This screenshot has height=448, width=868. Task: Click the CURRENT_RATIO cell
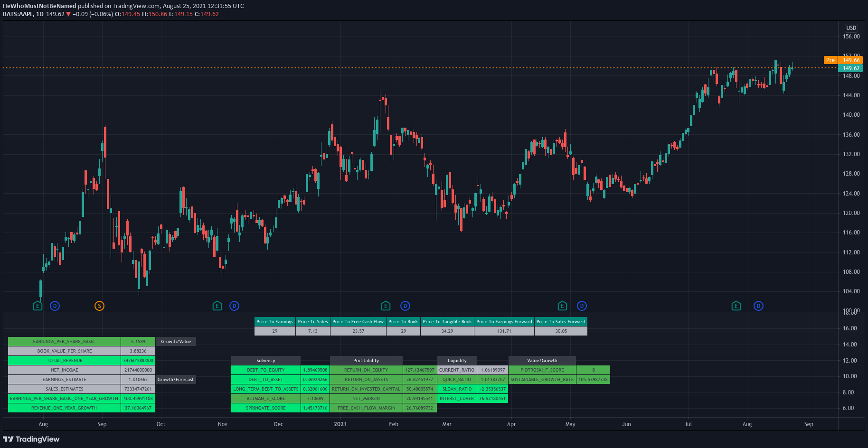pyautogui.click(x=457, y=370)
